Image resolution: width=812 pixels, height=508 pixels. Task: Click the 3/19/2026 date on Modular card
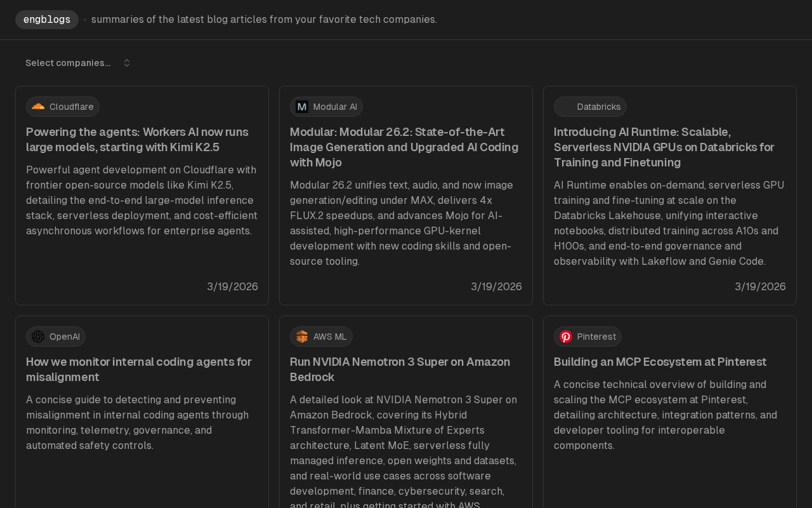[x=496, y=287]
